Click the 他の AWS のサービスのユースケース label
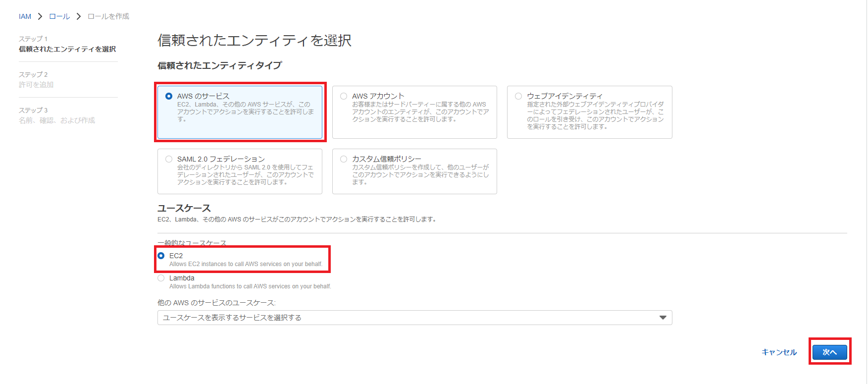The image size is (868, 384). 216,303
